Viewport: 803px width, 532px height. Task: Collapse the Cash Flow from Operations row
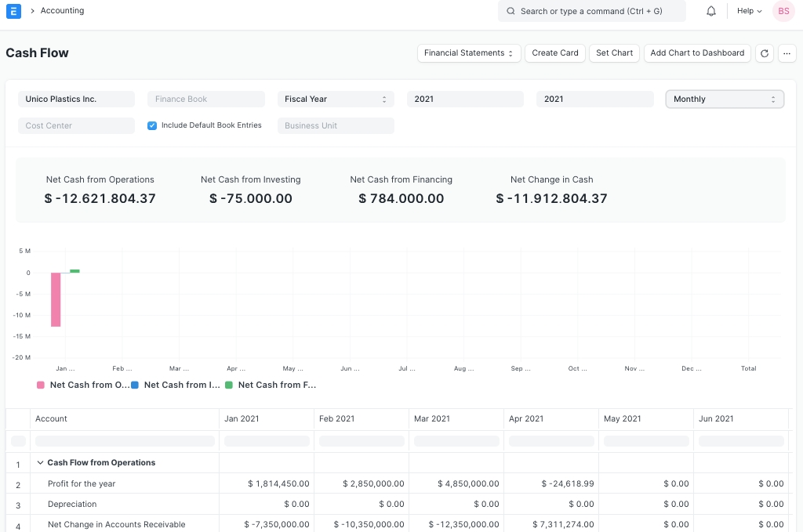41,463
